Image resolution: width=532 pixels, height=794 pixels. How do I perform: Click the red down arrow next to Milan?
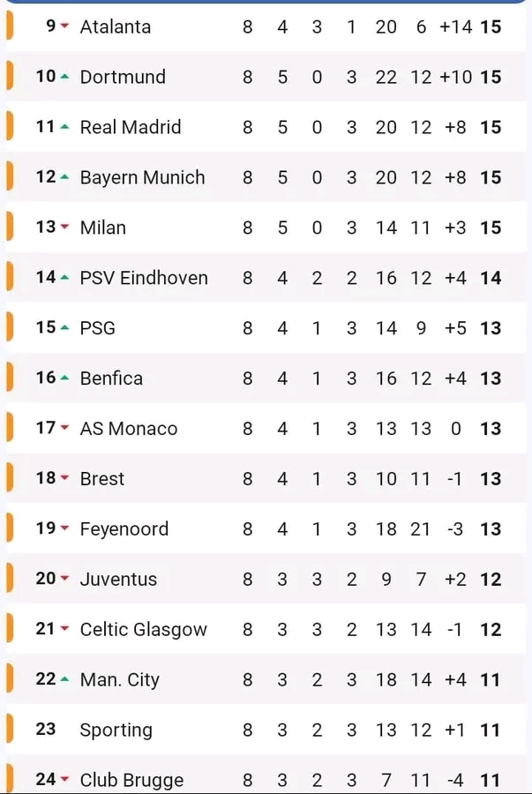click(x=64, y=227)
